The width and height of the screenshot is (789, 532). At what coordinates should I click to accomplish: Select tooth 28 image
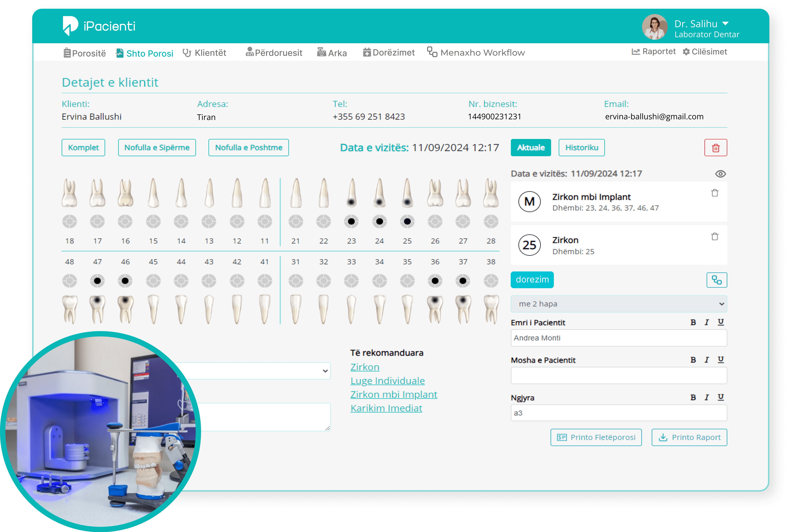[x=490, y=193]
